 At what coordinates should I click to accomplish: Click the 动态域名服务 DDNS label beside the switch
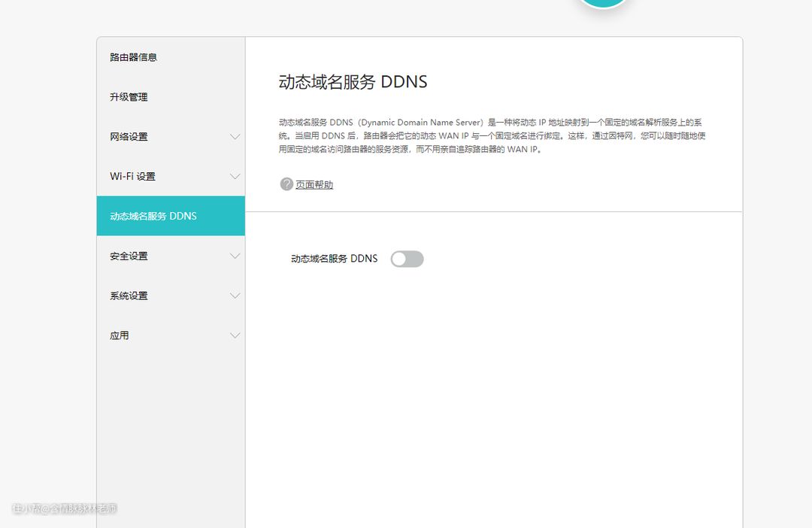(334, 259)
